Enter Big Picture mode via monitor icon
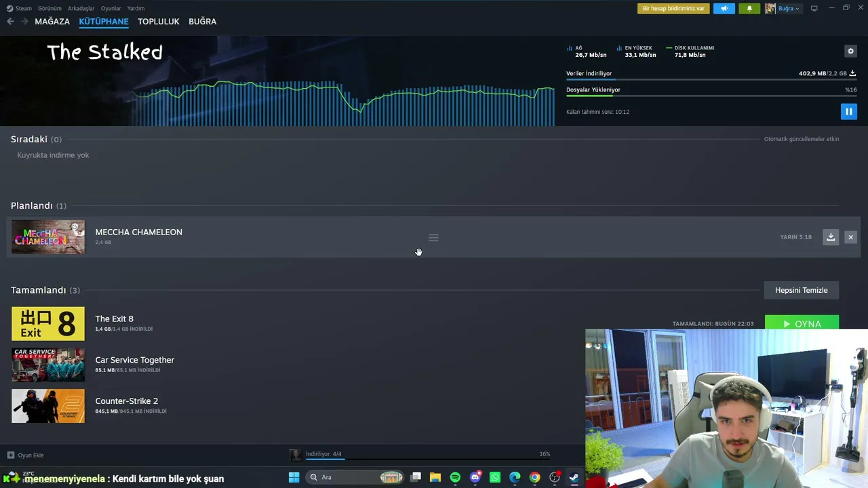 pyautogui.click(x=814, y=8)
